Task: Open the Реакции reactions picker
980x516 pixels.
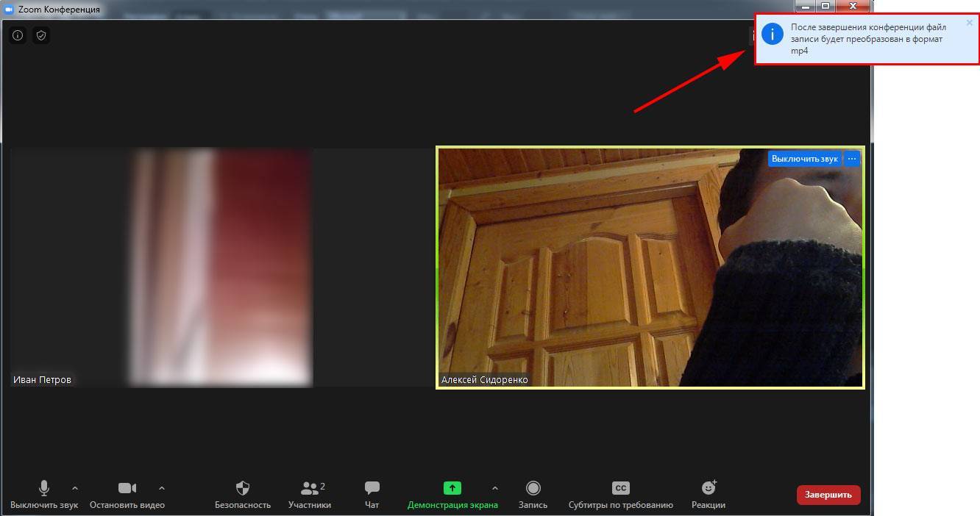Action: 709,495
